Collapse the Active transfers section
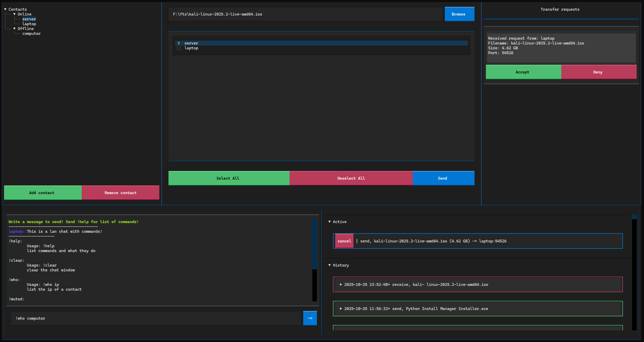This screenshot has width=644, height=342. click(329, 222)
